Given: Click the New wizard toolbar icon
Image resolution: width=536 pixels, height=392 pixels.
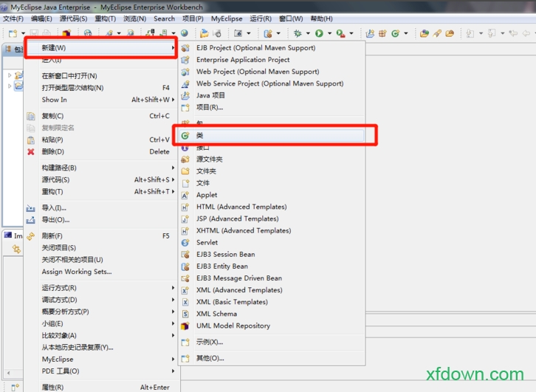Looking at the screenshot, I should 13,33.
